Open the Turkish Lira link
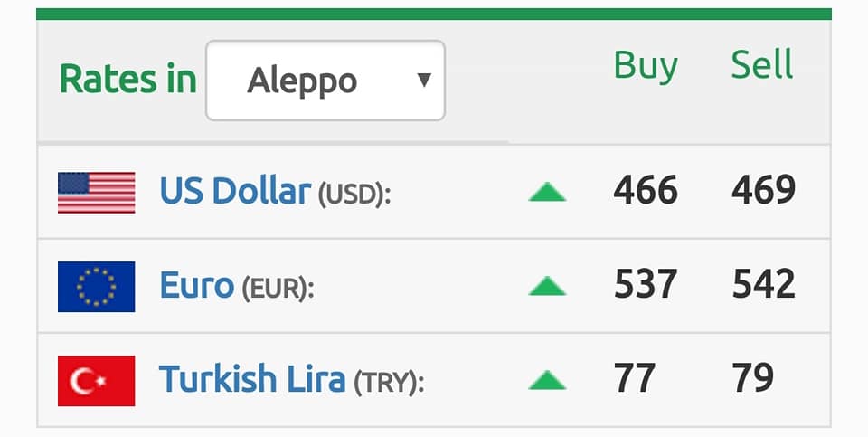The image size is (868, 437). [x=252, y=379]
